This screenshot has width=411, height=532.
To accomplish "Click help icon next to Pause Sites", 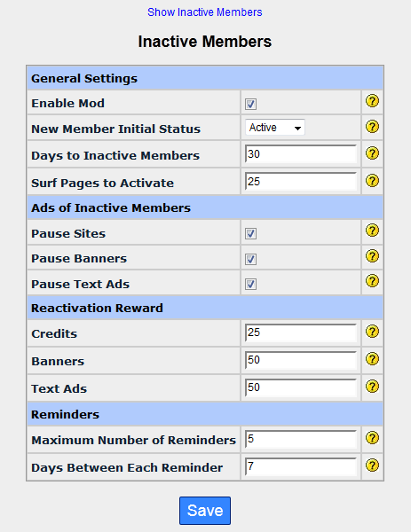I will click(372, 231).
